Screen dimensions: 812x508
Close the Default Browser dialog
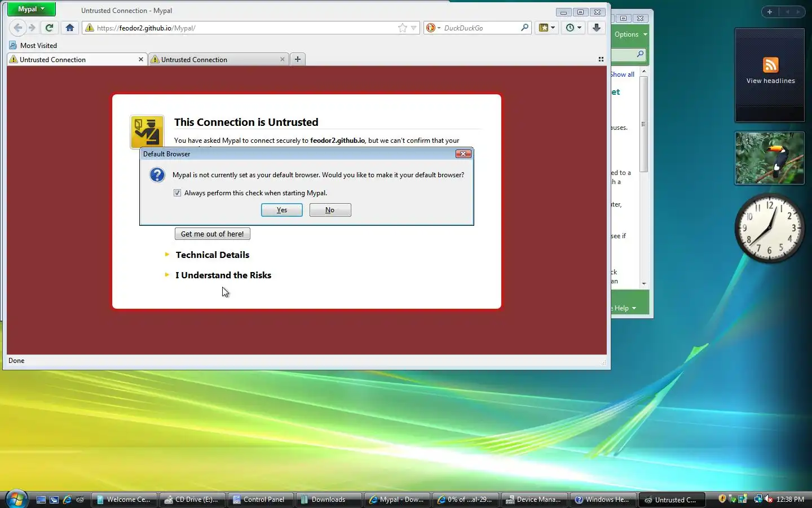[x=463, y=154]
